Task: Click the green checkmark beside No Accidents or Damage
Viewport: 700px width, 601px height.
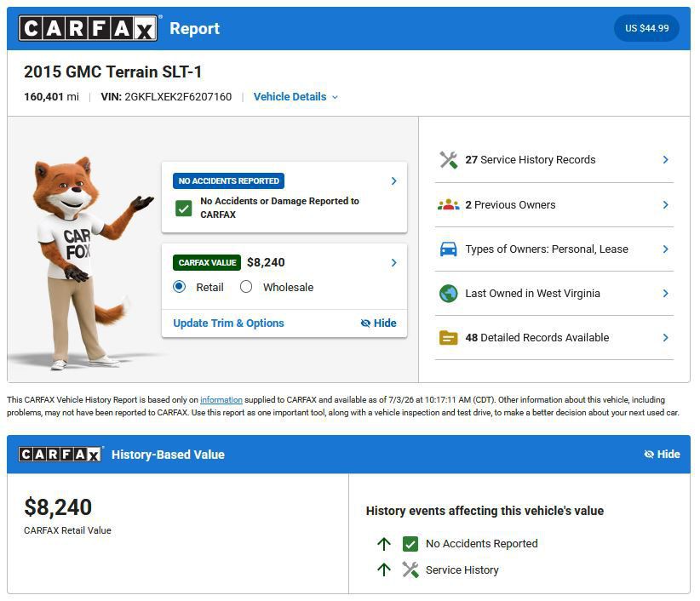Action: 183,208
